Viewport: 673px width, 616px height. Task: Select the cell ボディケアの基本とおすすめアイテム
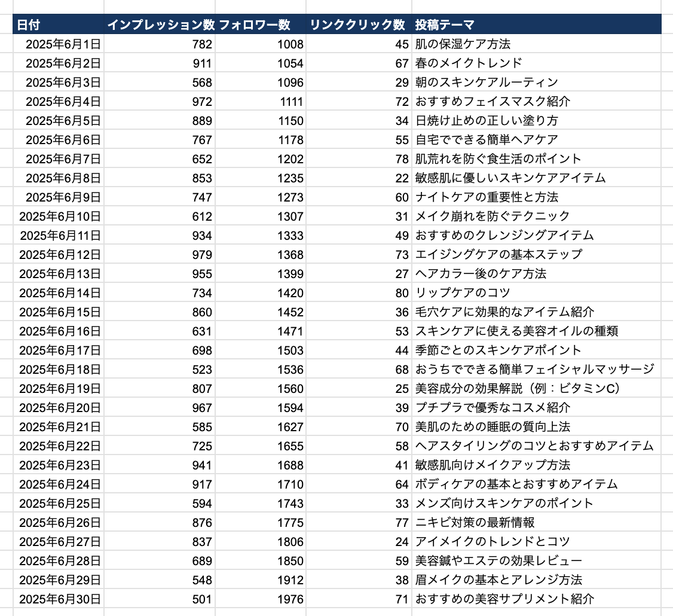[x=537, y=484]
